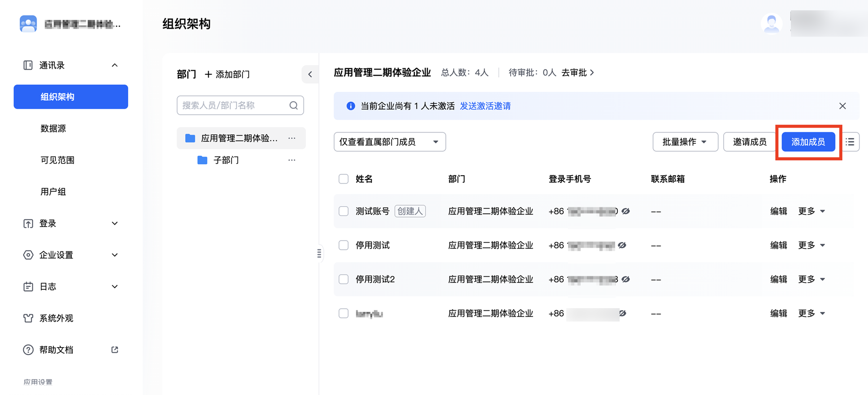Click the 添加成员 button
Viewport: 868px width, 395px height.
coord(808,142)
